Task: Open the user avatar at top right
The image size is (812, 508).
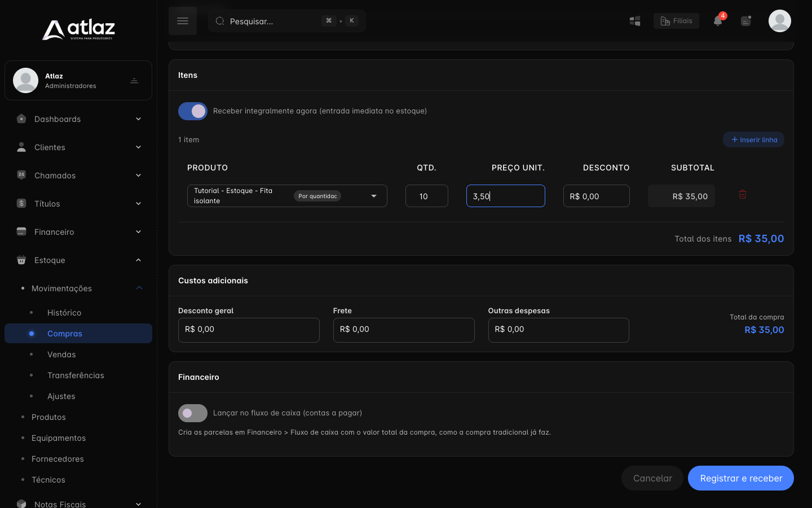Action: [780, 21]
